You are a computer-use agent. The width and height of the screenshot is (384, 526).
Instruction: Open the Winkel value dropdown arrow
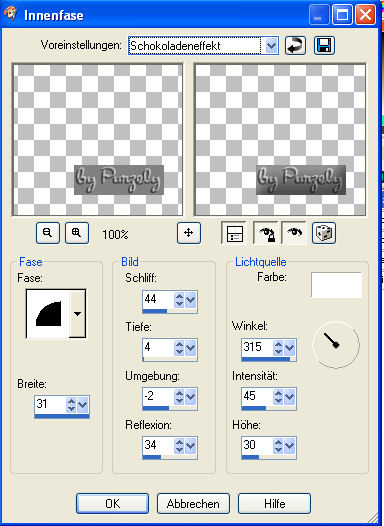289,348
